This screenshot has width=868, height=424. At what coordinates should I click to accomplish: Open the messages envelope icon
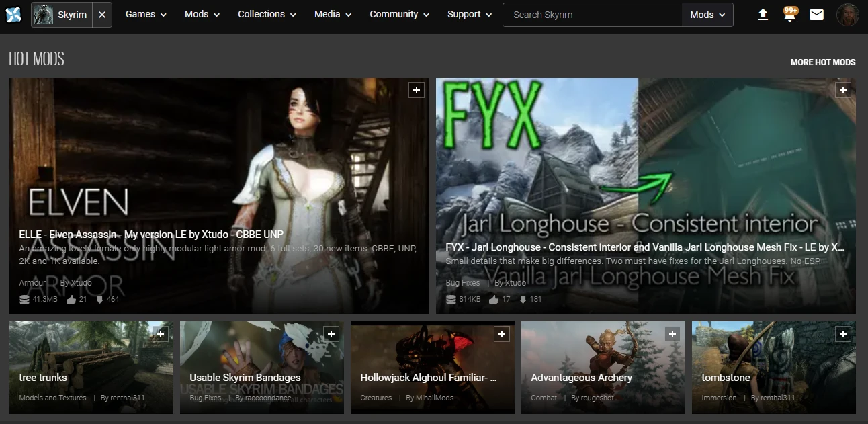click(816, 15)
